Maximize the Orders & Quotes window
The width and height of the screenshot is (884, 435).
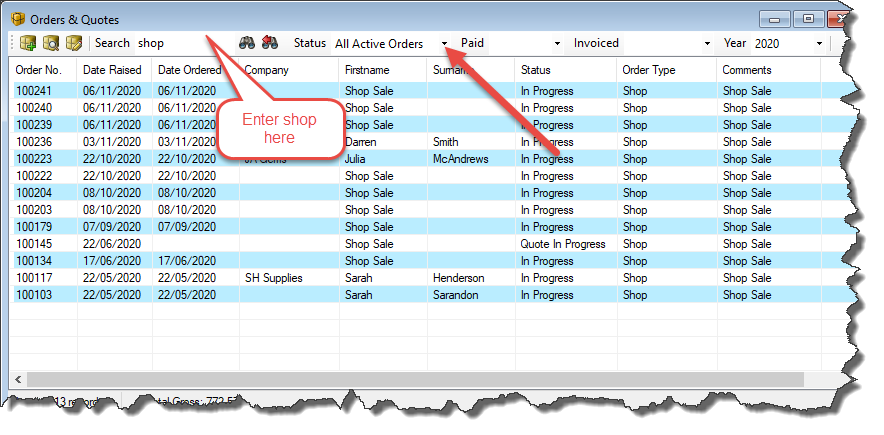(x=808, y=18)
